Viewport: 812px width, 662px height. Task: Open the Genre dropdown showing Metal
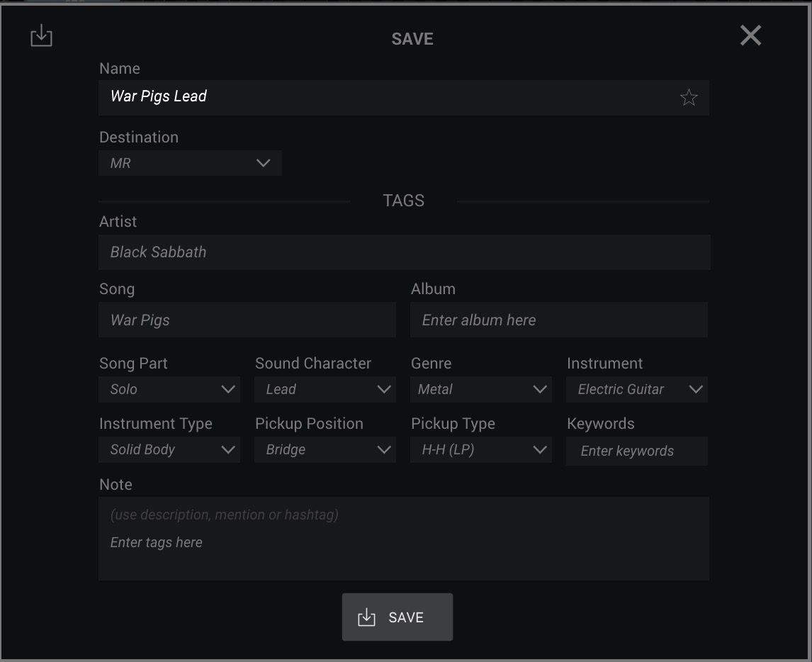point(480,390)
